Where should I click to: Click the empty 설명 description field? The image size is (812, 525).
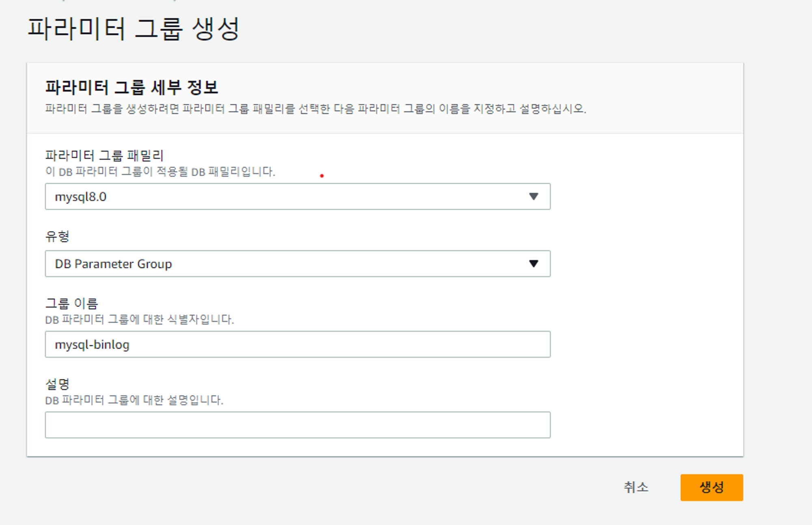click(x=297, y=425)
